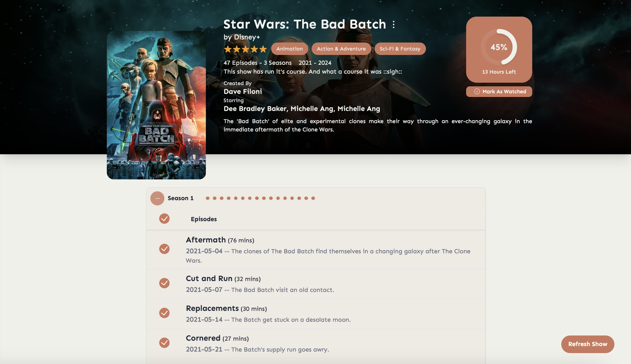
Task: Open the three-dot menu beside the show title
Action: tap(394, 25)
